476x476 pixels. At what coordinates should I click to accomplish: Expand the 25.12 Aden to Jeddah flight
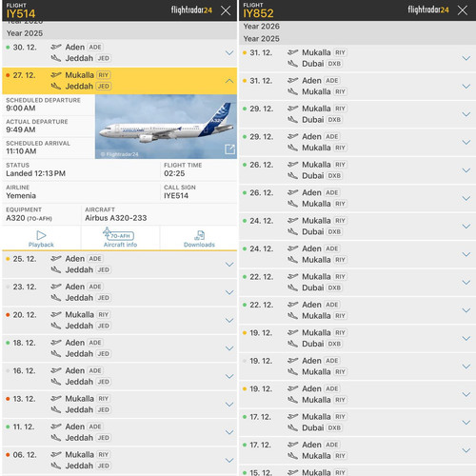(229, 265)
